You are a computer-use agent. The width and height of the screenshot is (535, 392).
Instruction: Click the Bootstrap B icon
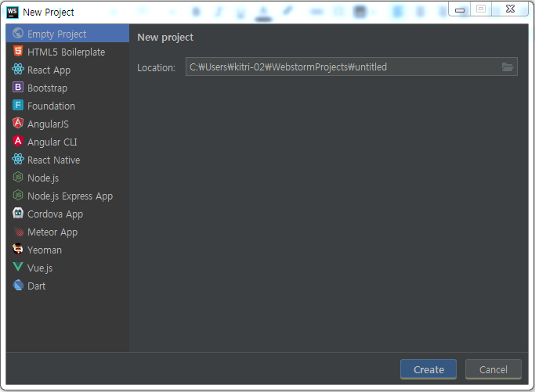[18, 88]
